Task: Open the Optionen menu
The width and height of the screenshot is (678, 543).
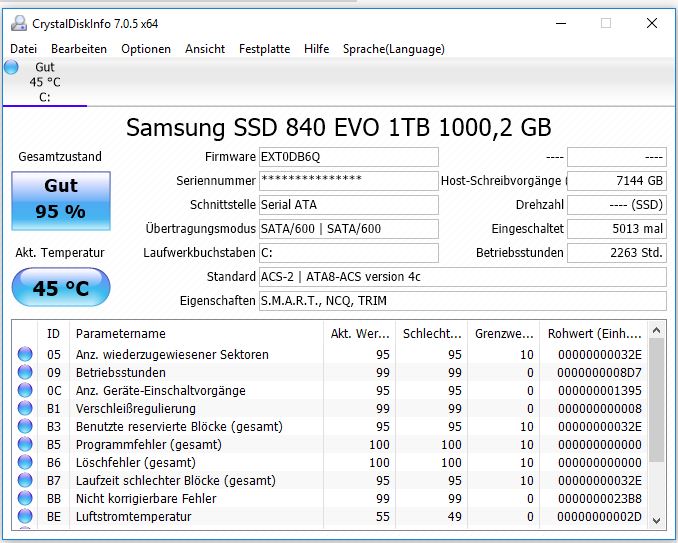Action: pos(146,49)
